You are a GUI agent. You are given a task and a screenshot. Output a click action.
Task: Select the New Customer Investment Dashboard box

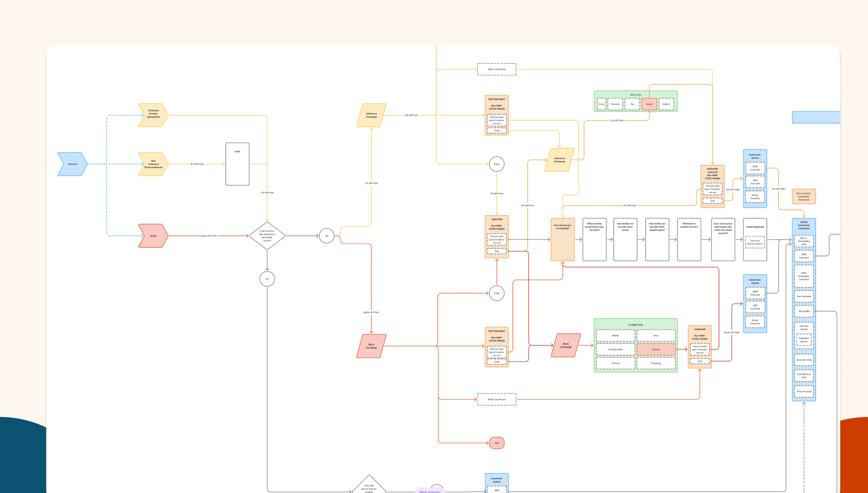pyautogui.click(x=804, y=196)
